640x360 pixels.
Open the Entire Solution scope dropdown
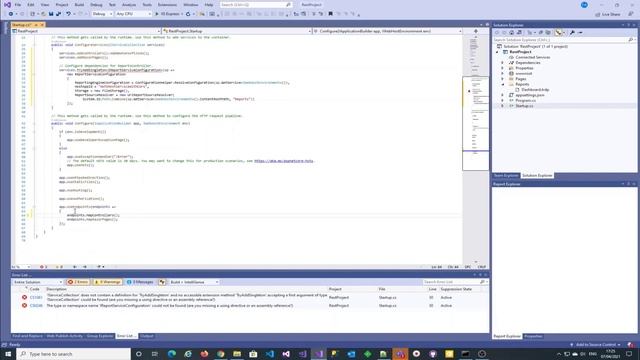tap(38, 282)
